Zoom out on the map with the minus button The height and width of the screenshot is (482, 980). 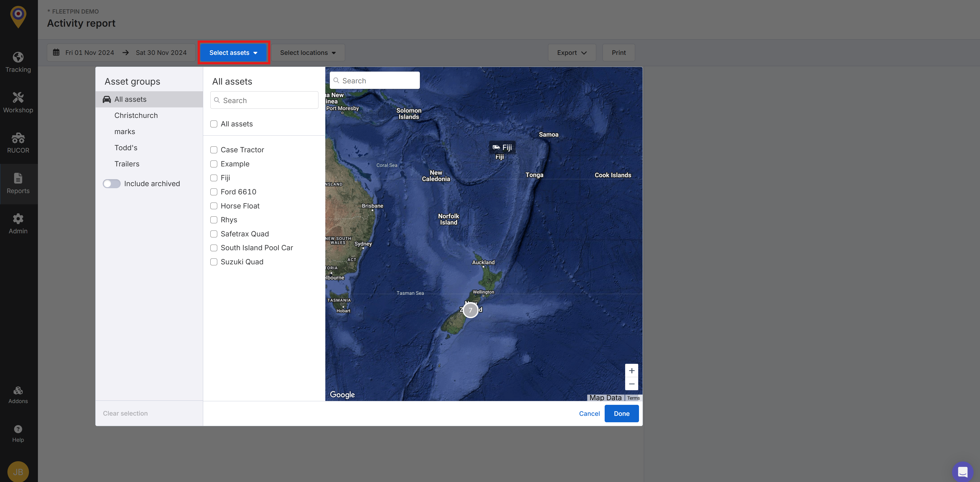coord(632,384)
